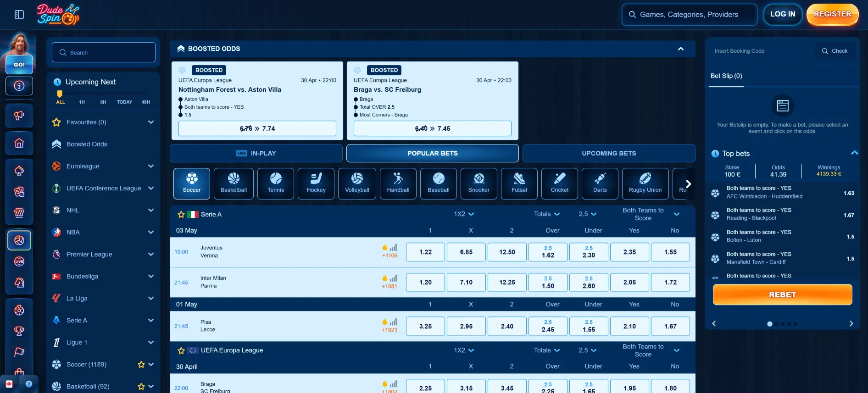Select the Snooker sport icon
This screenshot has height=393, width=868.
(x=479, y=183)
